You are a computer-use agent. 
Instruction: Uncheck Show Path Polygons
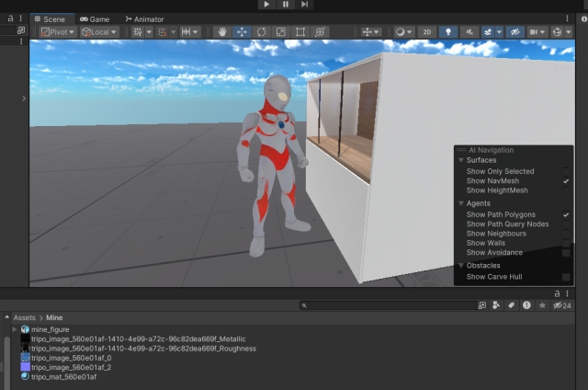click(x=566, y=214)
